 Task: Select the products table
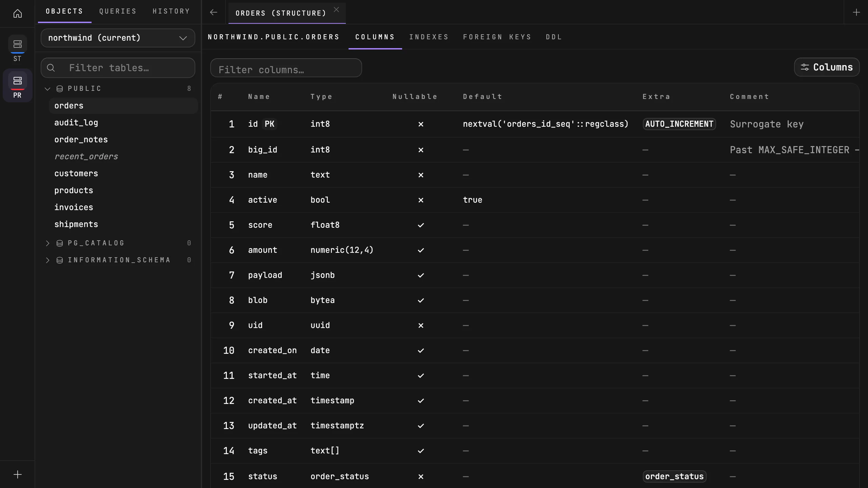click(x=123, y=190)
